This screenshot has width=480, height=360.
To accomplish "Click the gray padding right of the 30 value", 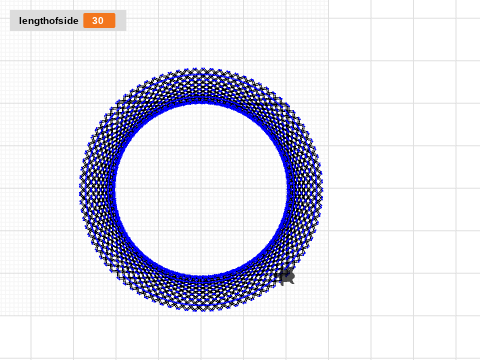I will click(x=121, y=21).
